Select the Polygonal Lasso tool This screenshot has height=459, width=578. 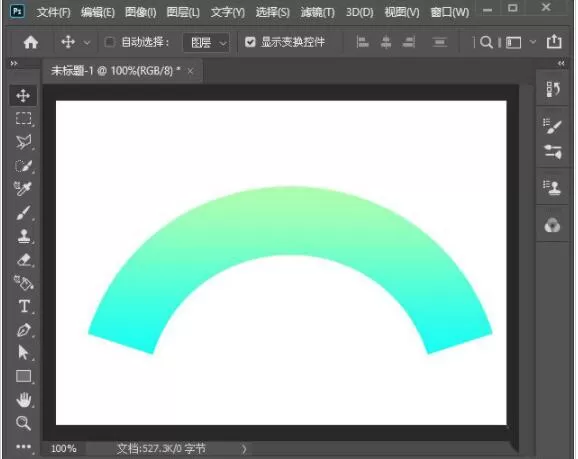[24, 142]
